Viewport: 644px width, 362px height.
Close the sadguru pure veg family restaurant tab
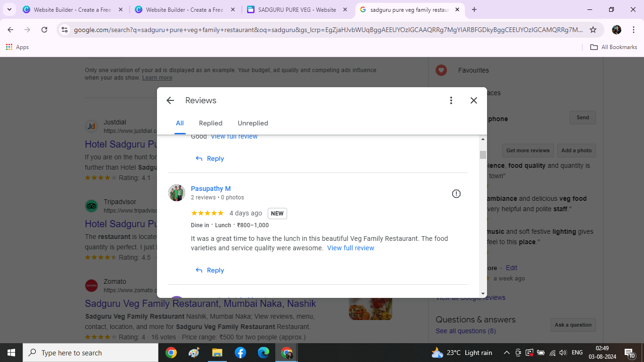pyautogui.click(x=457, y=9)
